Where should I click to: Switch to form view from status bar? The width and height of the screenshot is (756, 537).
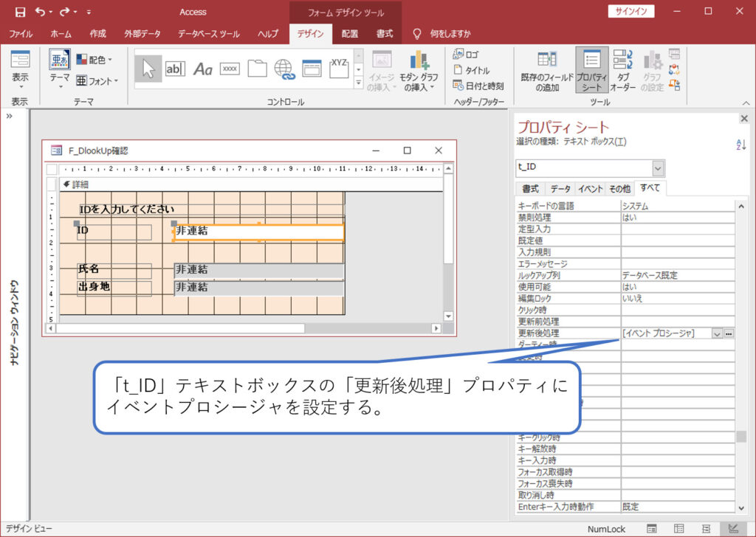coord(651,529)
